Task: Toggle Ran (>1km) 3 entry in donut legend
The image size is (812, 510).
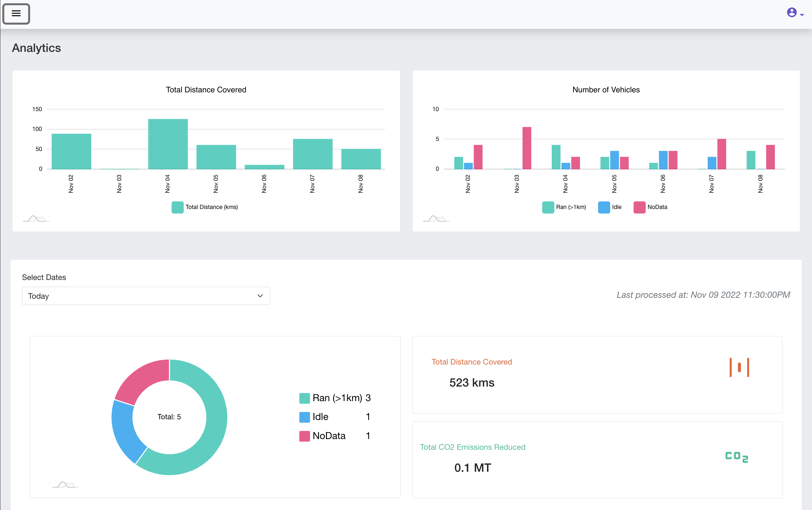Action: (x=335, y=398)
